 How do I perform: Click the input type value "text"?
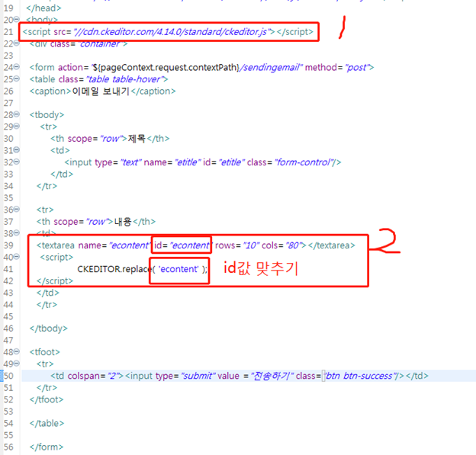point(131,162)
